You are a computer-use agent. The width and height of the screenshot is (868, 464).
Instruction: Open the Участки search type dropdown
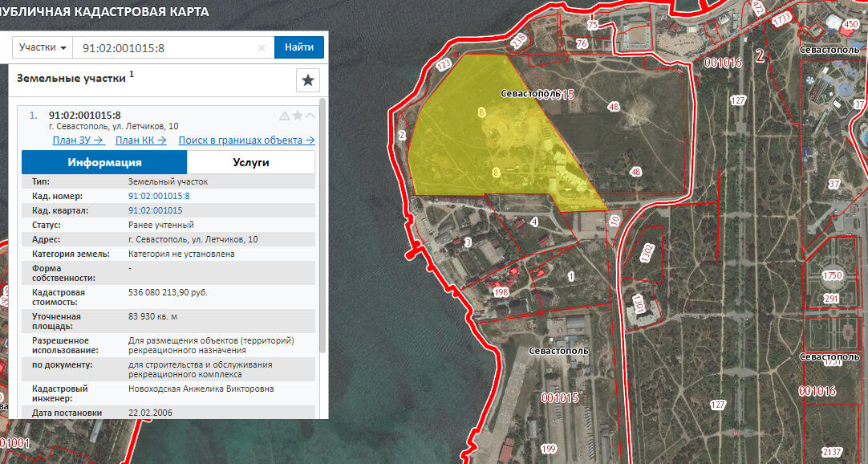pos(43,47)
